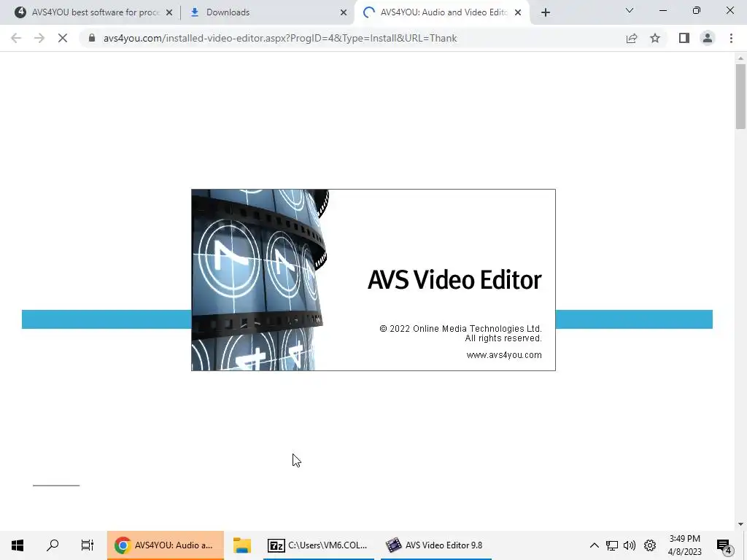Screen dimensions: 747x560
Task: Bookmark this page with the star
Action: pos(655,38)
